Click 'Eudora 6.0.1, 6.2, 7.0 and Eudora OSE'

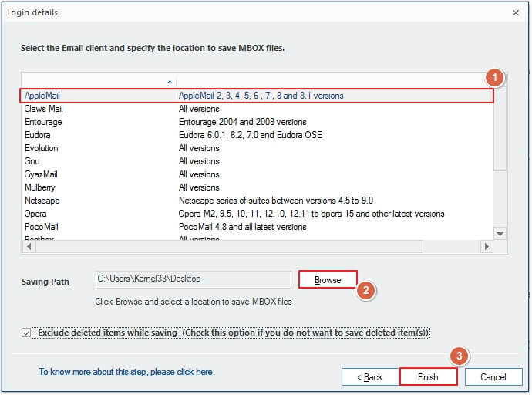coord(251,135)
